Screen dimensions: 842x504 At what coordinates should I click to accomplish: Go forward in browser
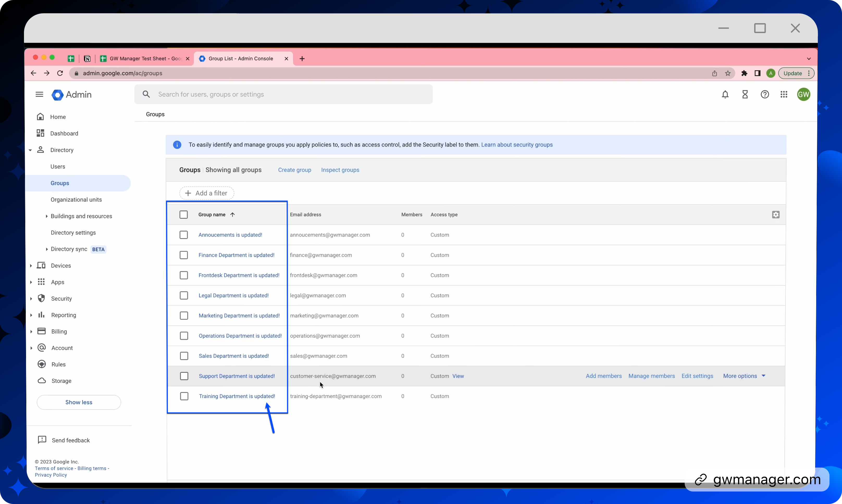click(47, 73)
